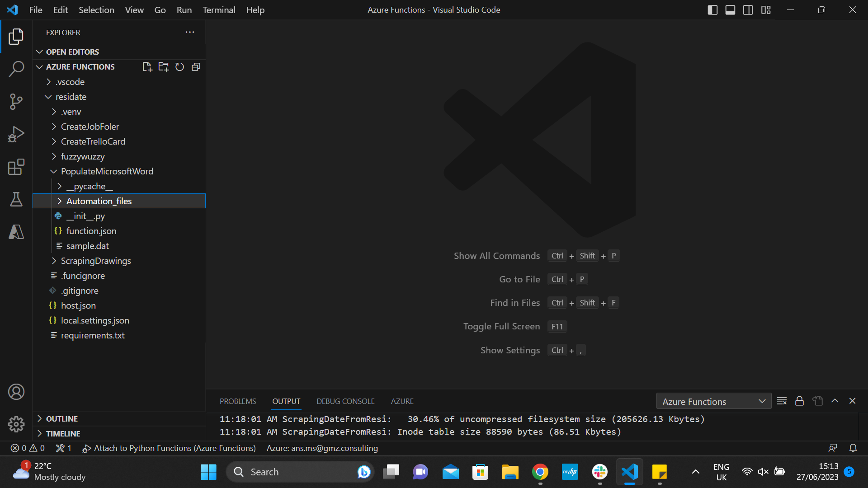The height and width of the screenshot is (488, 868).
Task: Open the Testing flask view
Action: [x=16, y=199]
